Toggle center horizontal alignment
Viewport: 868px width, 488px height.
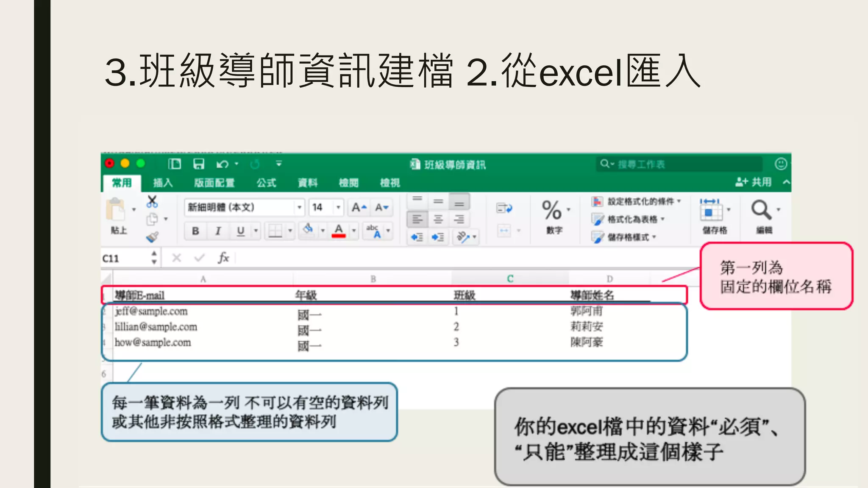point(438,219)
